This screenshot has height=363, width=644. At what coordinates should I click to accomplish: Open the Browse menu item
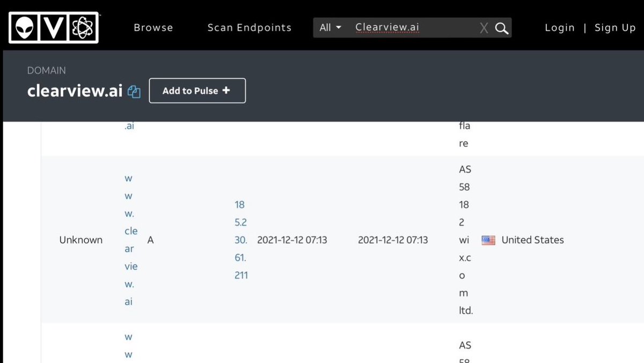(153, 28)
